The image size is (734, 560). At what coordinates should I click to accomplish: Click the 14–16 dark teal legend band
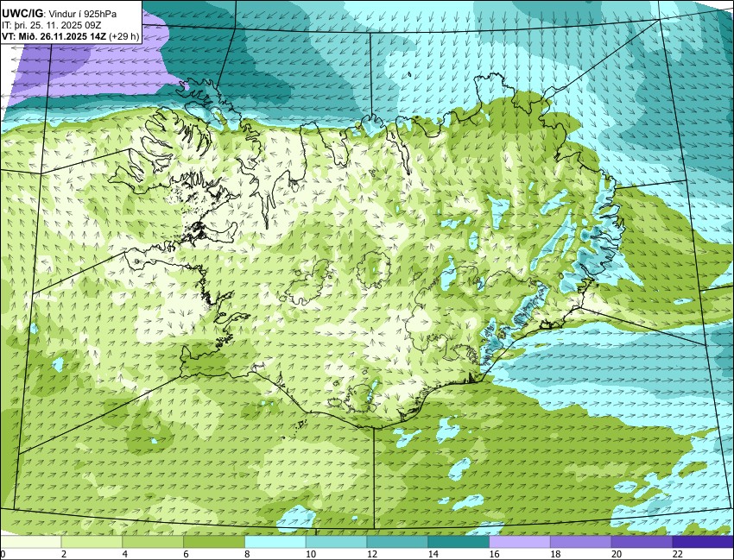coord(459,542)
